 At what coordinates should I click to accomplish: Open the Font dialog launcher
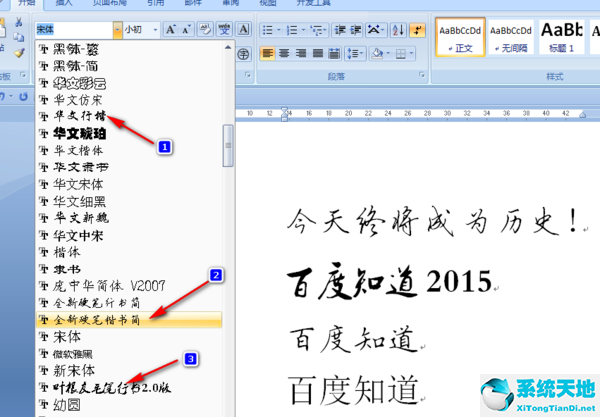[x=248, y=75]
